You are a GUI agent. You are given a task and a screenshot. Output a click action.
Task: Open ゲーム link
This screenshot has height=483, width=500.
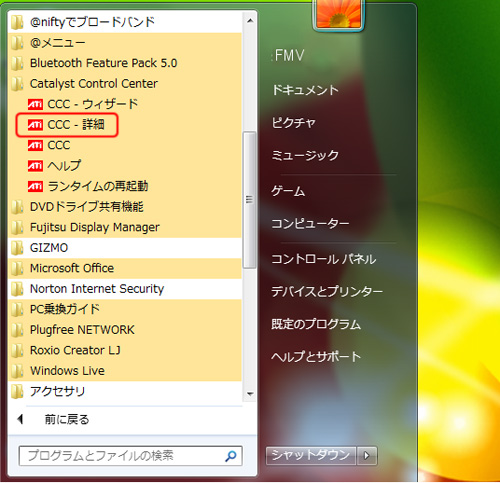[x=288, y=191]
